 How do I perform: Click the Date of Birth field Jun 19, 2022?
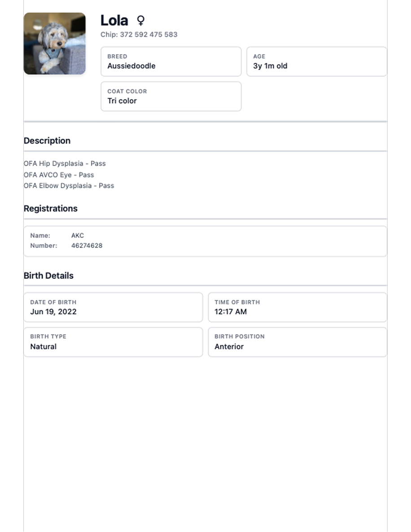113,307
